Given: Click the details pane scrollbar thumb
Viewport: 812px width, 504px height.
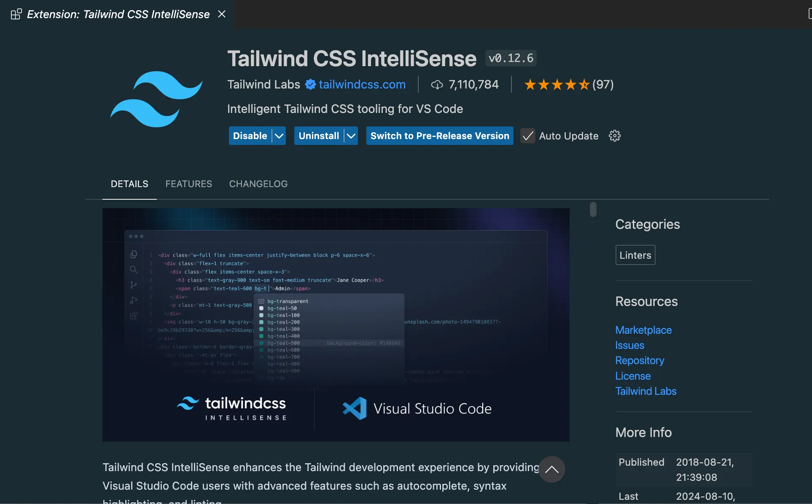Looking at the screenshot, I should 593,209.
